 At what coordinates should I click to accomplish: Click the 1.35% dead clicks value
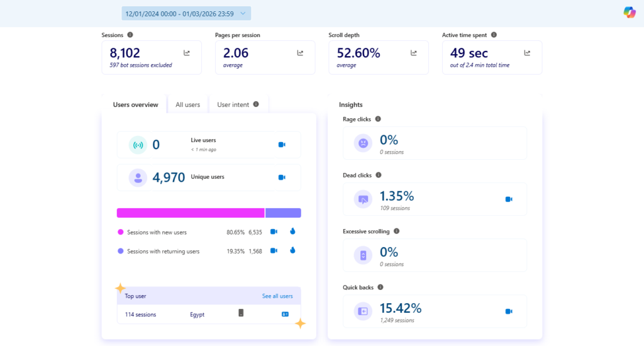(x=397, y=196)
